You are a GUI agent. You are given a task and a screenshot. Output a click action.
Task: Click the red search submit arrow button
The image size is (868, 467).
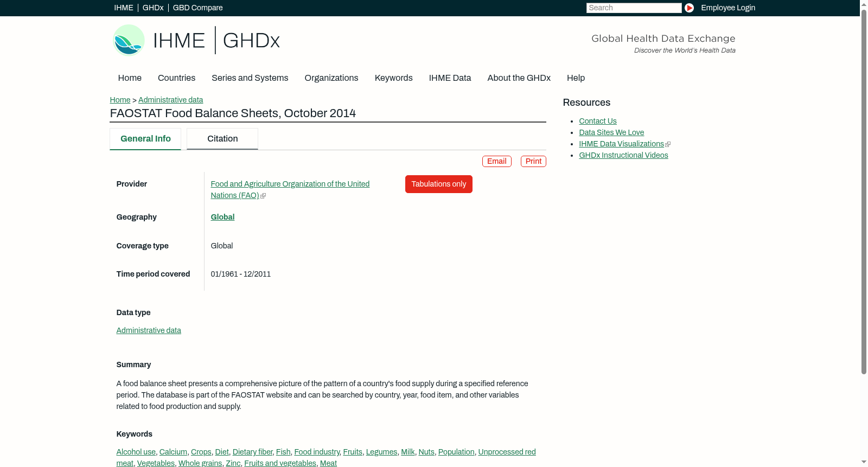pyautogui.click(x=689, y=8)
